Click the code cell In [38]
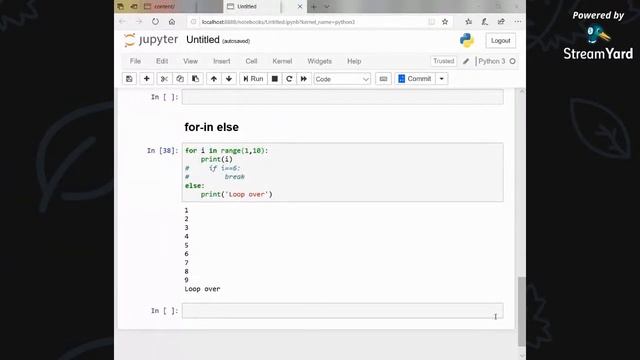This screenshot has width=640, height=360. (x=342, y=172)
